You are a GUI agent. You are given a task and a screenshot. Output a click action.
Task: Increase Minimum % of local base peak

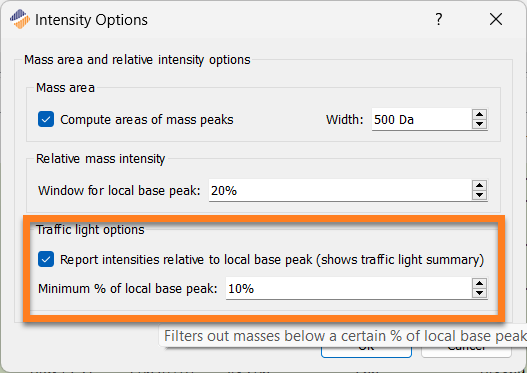[479, 284]
